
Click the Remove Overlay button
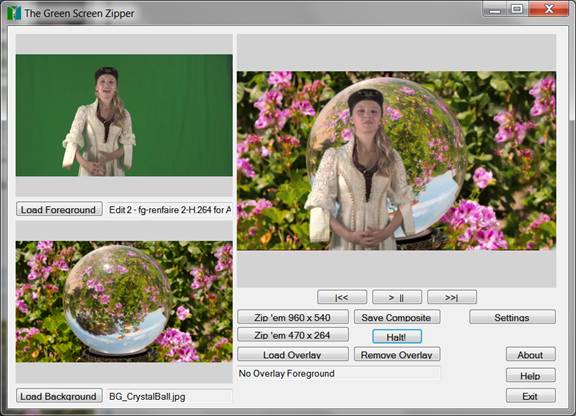click(397, 354)
